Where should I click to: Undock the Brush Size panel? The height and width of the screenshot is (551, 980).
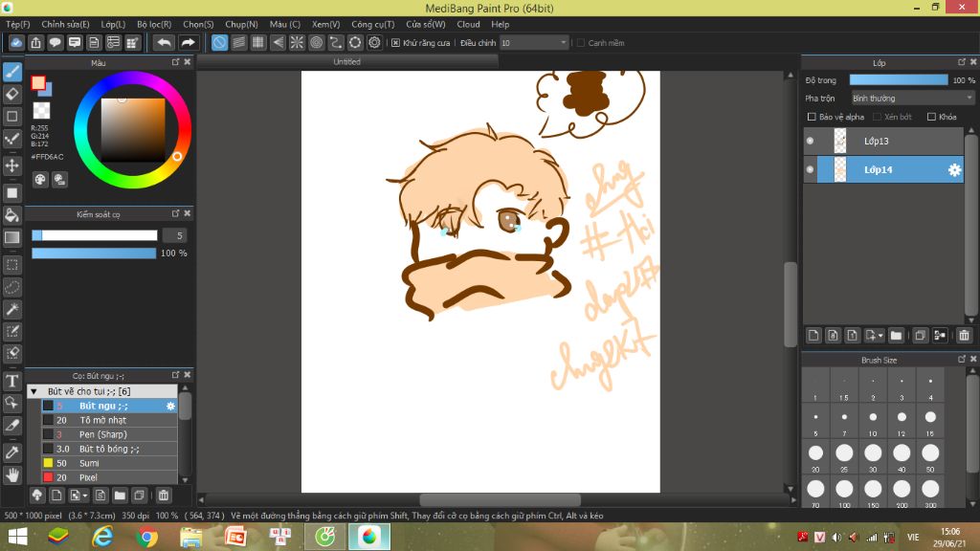[962, 359]
